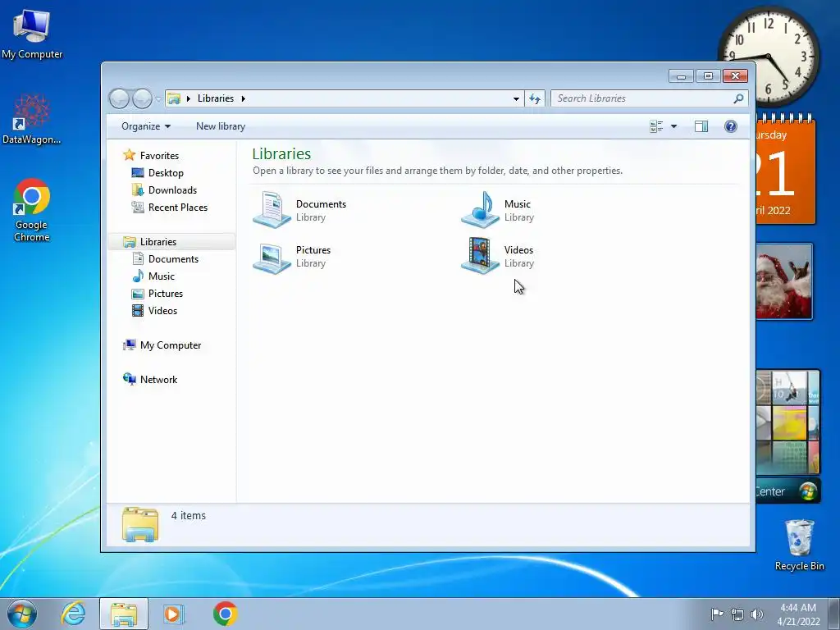Click the Santa slideshow gadget

click(784, 282)
